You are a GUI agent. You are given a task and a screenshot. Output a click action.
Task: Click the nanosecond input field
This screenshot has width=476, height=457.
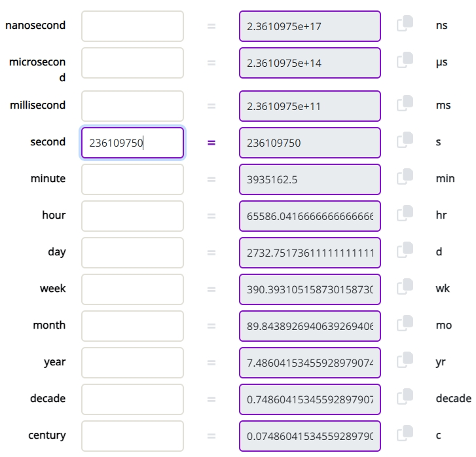(132, 26)
